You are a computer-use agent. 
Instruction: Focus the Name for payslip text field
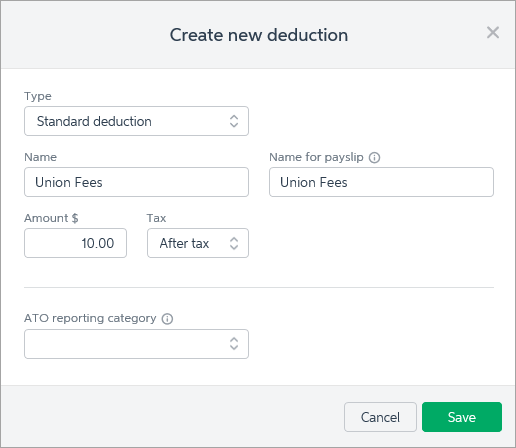click(381, 182)
